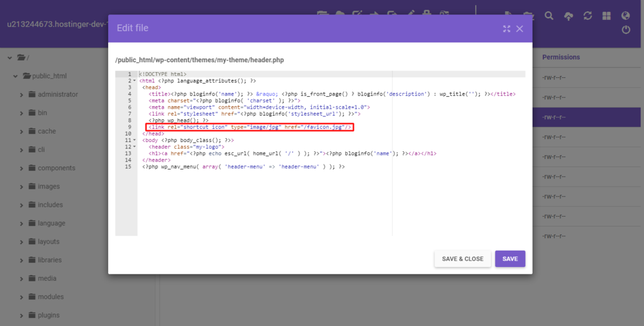Collapse the header block on line 12
This screenshot has height=326, width=644.
(x=135, y=147)
